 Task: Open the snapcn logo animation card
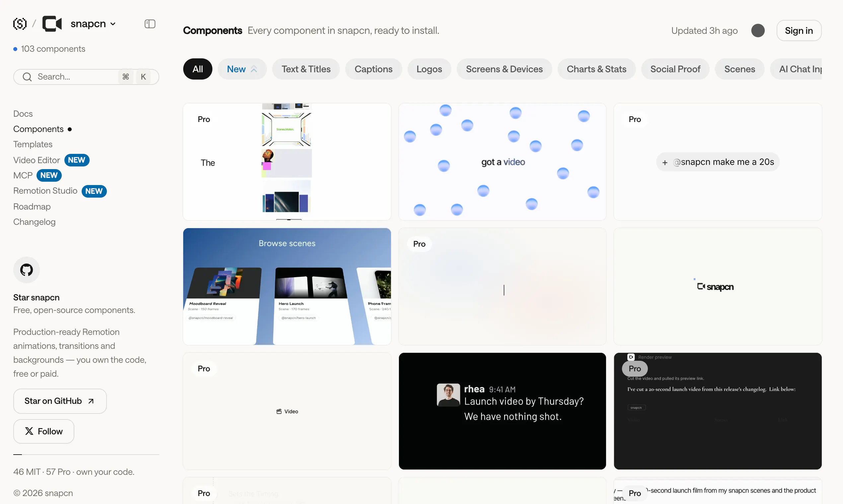(x=718, y=286)
